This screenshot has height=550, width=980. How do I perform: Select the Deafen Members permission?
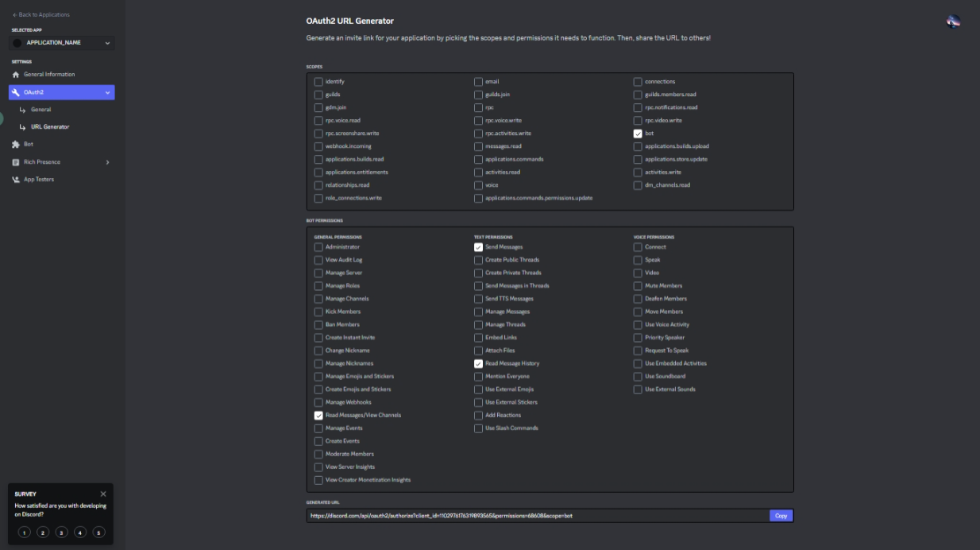(638, 299)
